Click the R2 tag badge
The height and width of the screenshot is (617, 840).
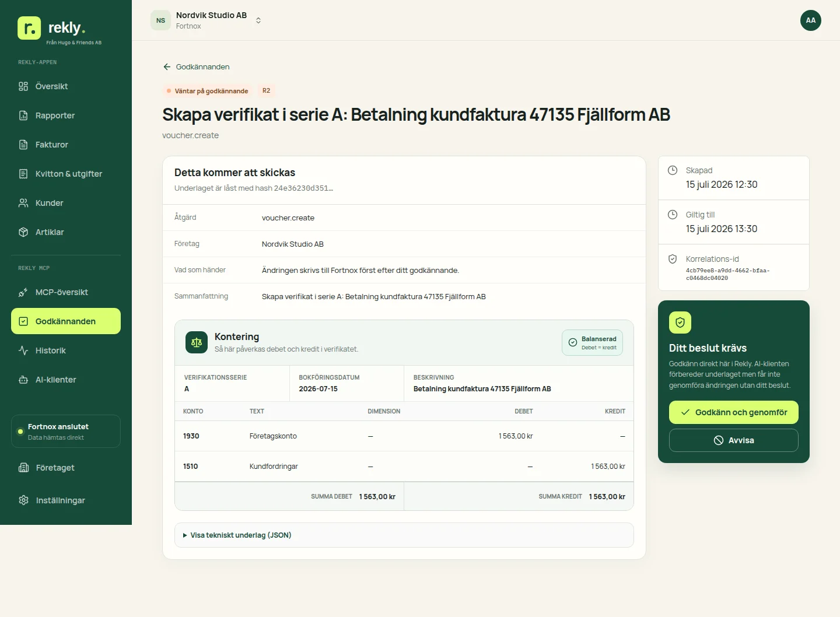266,91
